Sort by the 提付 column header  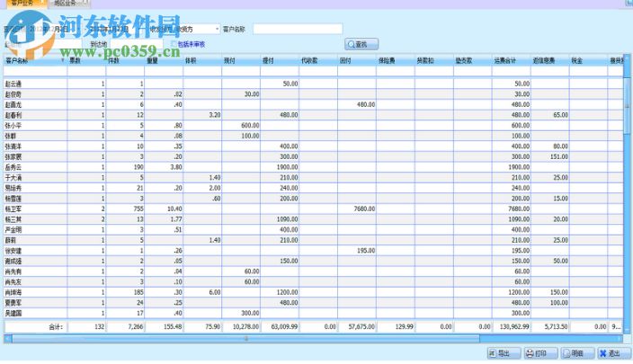[x=280, y=60]
